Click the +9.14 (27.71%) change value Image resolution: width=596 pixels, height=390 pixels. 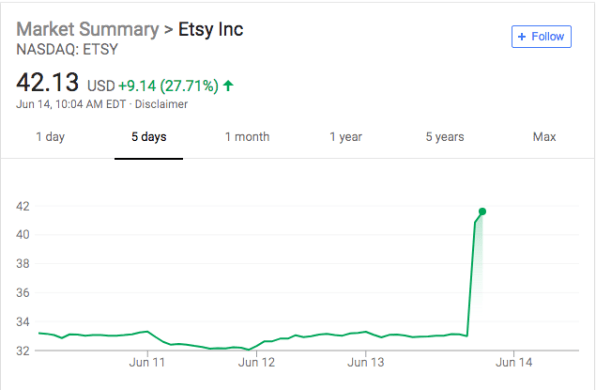coord(169,86)
